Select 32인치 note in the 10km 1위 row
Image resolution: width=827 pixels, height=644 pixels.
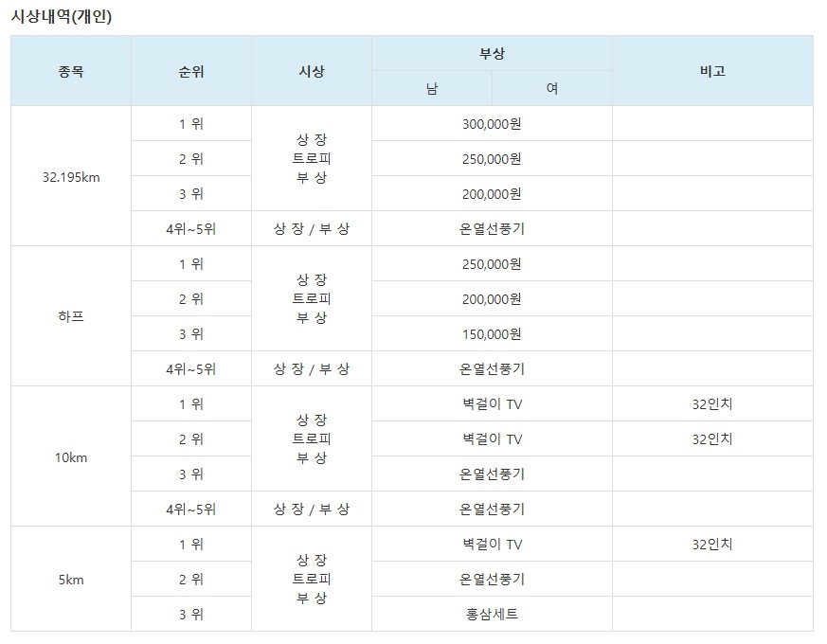[x=712, y=404]
